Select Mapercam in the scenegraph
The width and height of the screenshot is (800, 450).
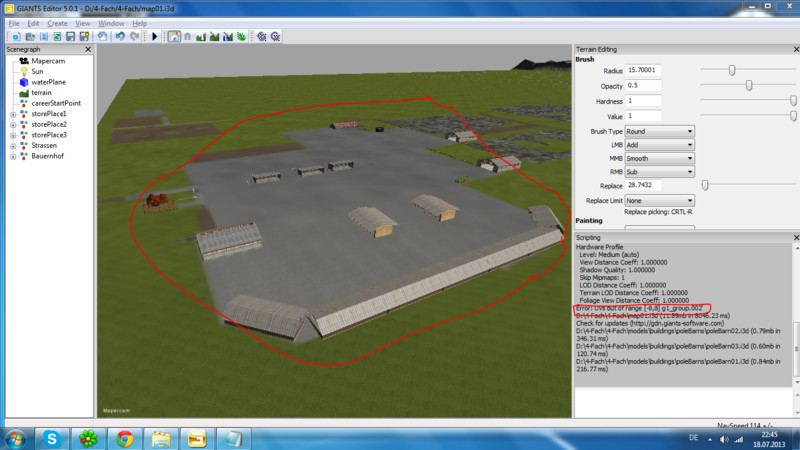click(x=48, y=61)
